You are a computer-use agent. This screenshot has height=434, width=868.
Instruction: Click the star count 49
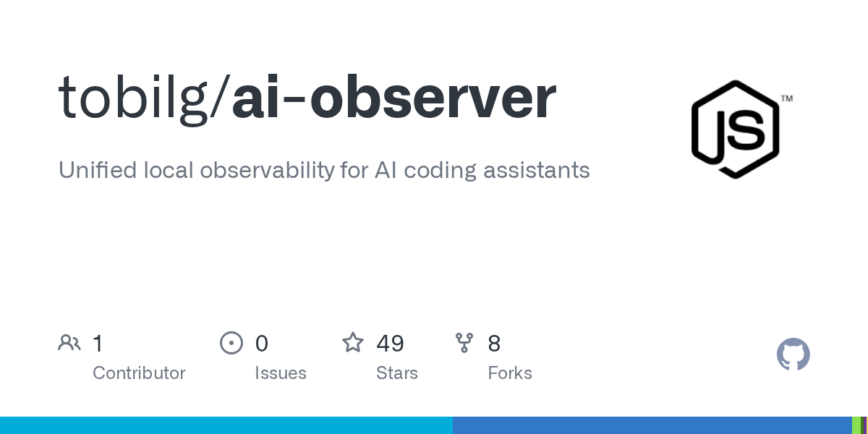[x=390, y=343]
